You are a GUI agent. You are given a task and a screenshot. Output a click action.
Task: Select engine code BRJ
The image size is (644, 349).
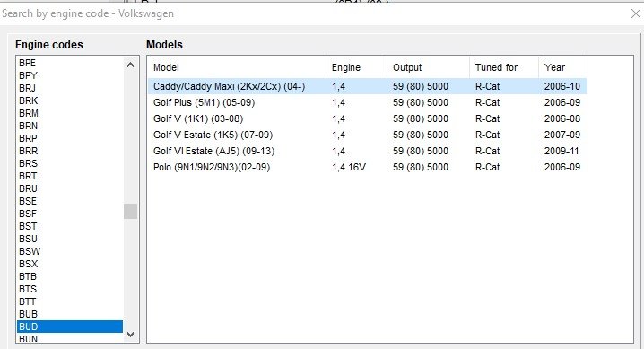(x=70, y=88)
